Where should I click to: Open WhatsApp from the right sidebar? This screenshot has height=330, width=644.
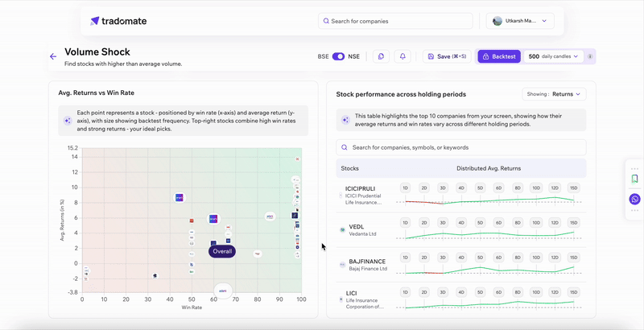[x=634, y=200]
